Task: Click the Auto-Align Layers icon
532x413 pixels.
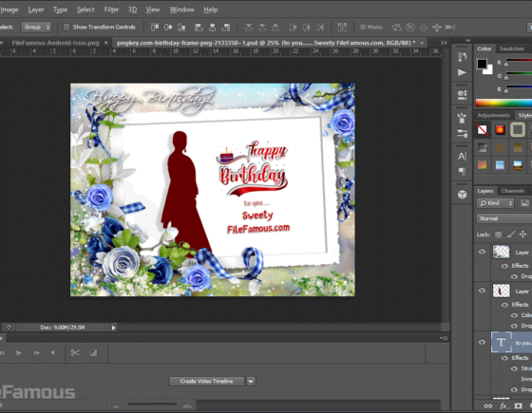Action: coord(342,28)
